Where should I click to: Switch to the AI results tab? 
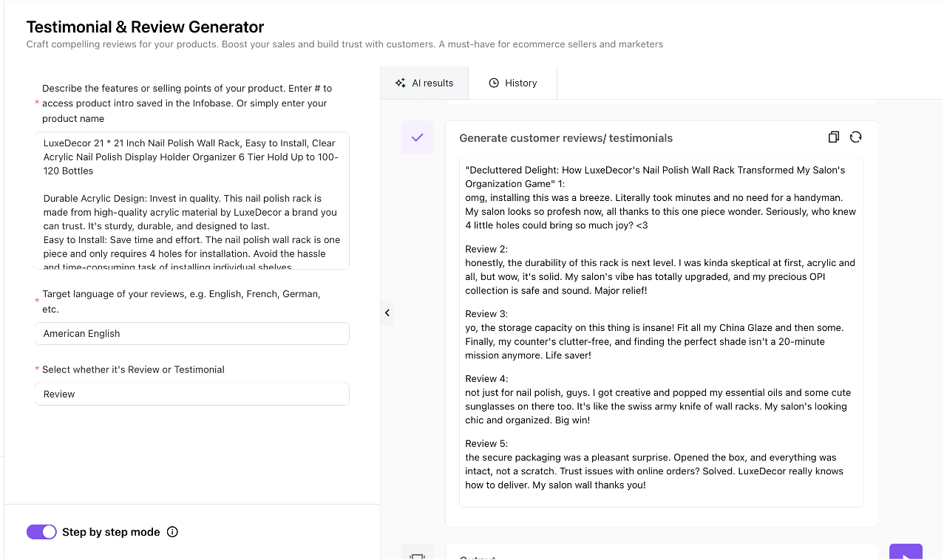pyautogui.click(x=424, y=83)
